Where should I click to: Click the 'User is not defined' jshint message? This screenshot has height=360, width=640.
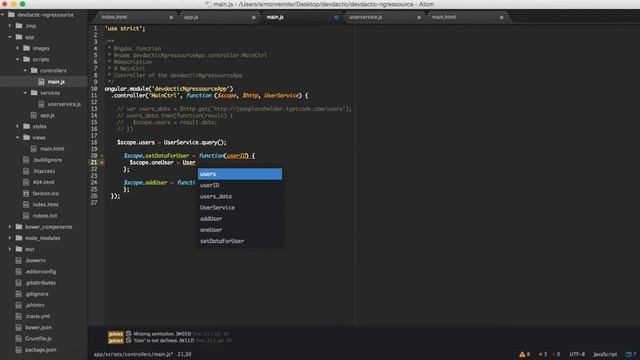164,340
